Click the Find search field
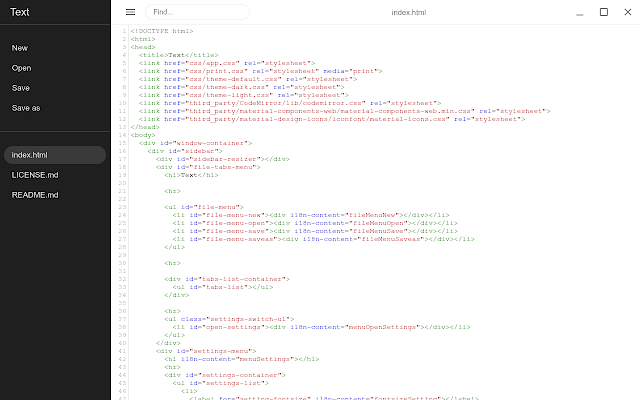This screenshot has width=640, height=400. point(197,12)
